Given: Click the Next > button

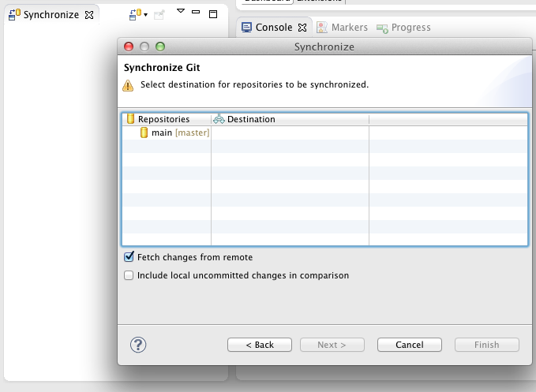Looking at the screenshot, I should point(332,345).
